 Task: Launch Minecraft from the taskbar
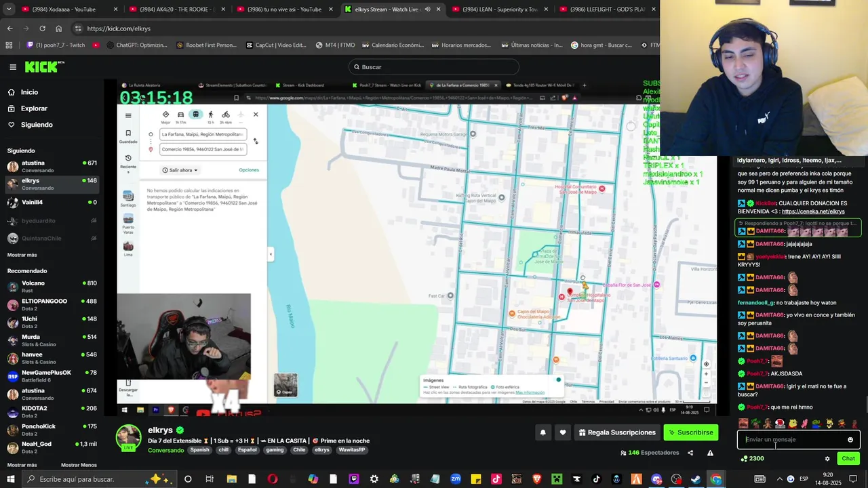556,479
